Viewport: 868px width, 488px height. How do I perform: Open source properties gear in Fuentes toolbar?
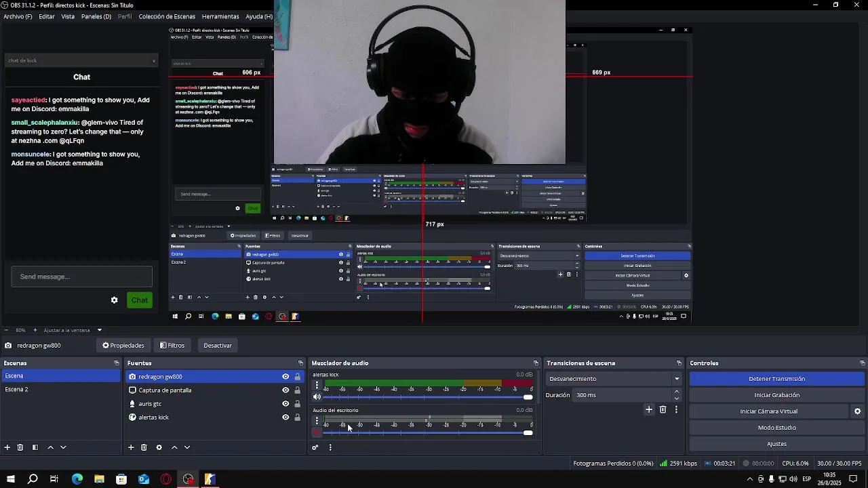coord(159,447)
